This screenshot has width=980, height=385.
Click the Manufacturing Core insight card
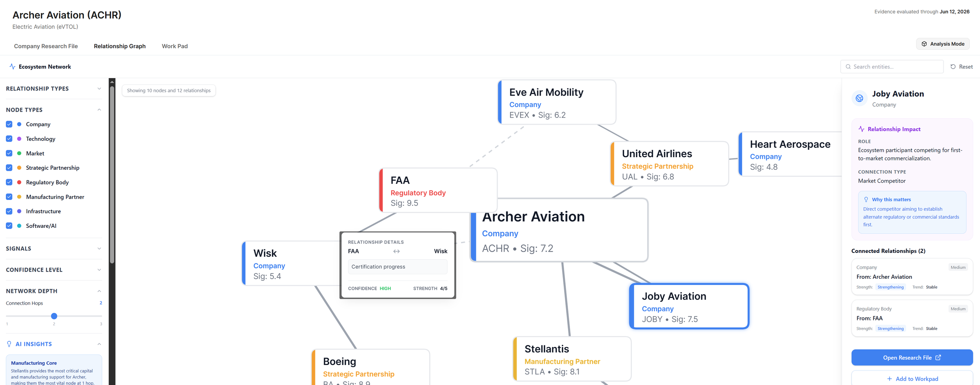tap(54, 370)
